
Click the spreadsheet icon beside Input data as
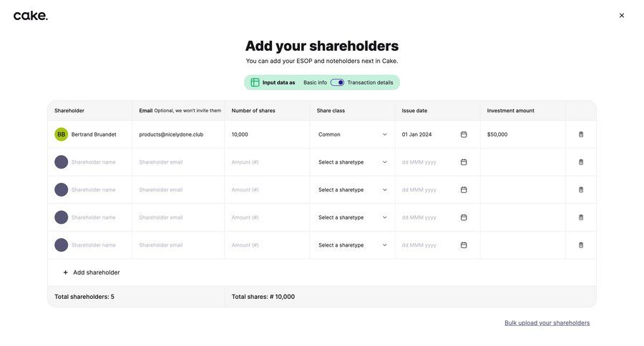click(255, 82)
